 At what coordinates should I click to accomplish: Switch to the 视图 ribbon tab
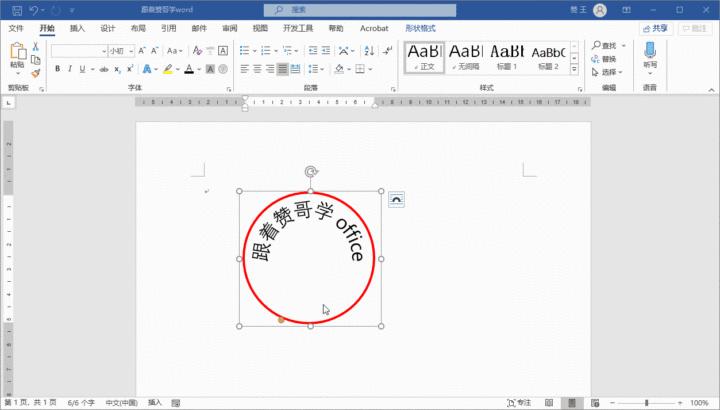(260, 28)
